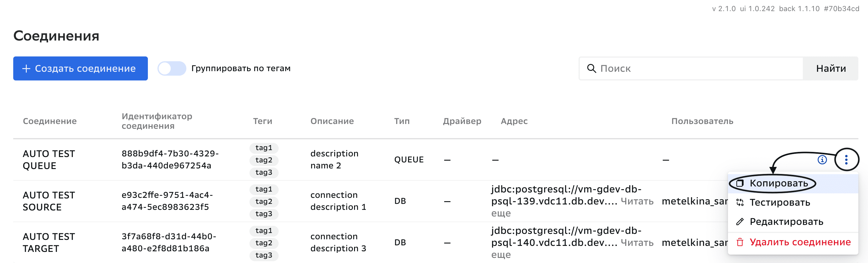
Task: Choose Редактировать in the context menu
Action: (x=787, y=222)
